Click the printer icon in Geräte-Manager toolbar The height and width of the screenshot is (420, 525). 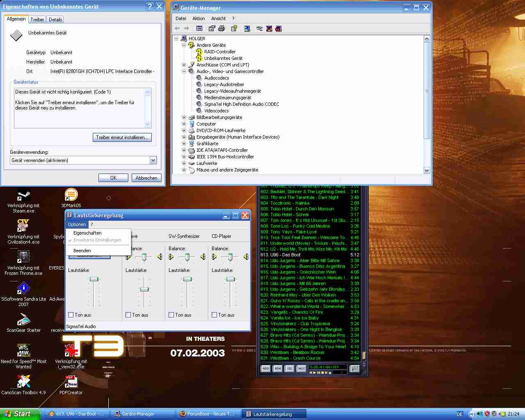(221, 28)
